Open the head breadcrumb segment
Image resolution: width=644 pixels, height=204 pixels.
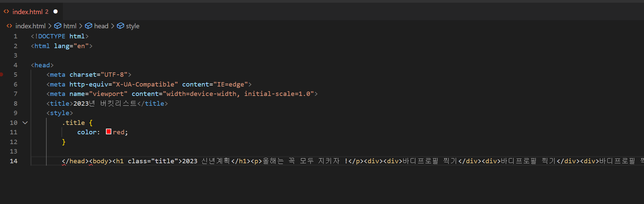click(x=101, y=26)
